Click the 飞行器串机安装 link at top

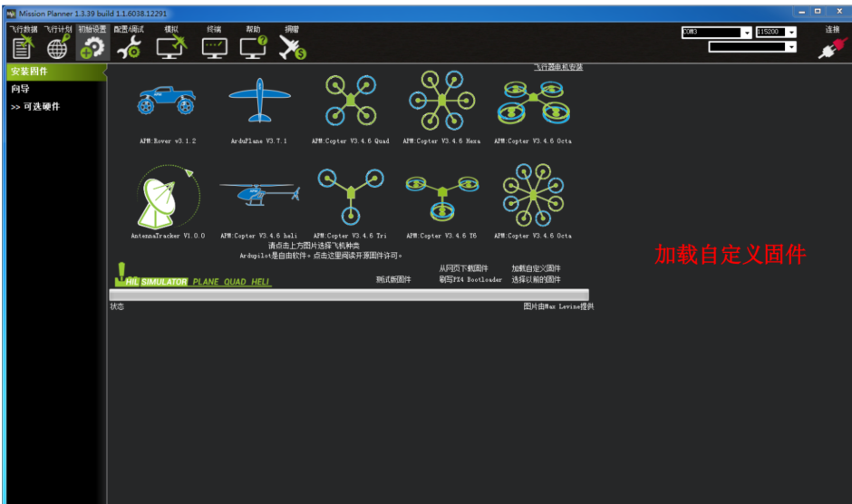click(x=558, y=67)
